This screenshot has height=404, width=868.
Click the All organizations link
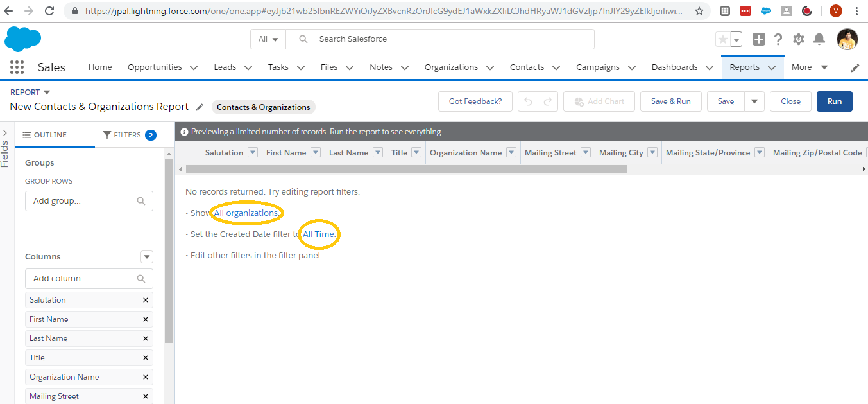point(246,213)
